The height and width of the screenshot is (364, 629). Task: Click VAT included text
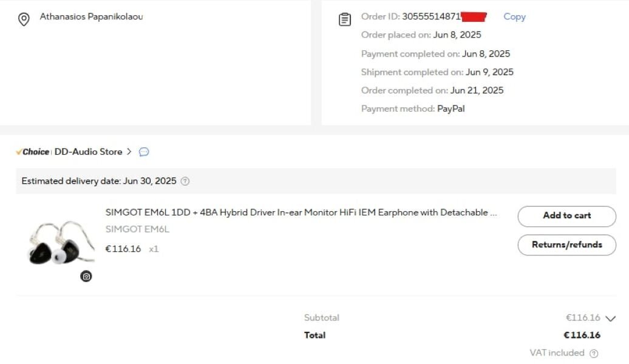click(557, 352)
